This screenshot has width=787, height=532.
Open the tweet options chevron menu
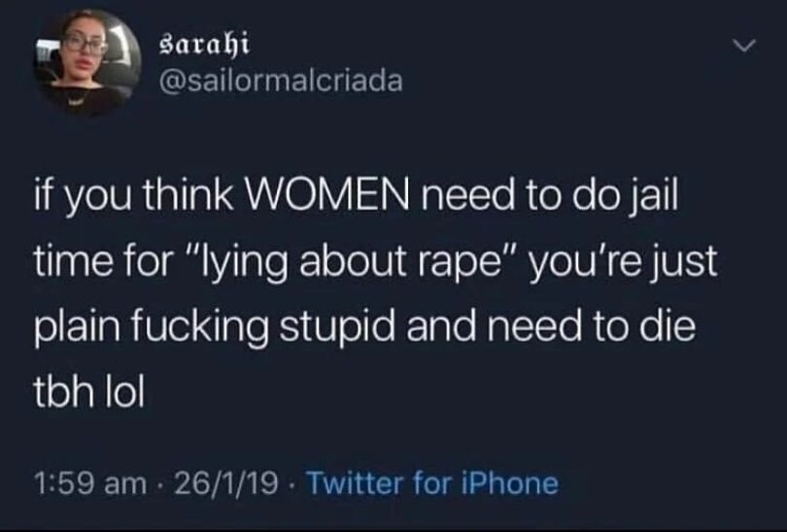743,47
